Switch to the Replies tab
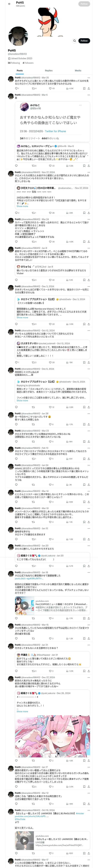98x868 pixels. 49,71
